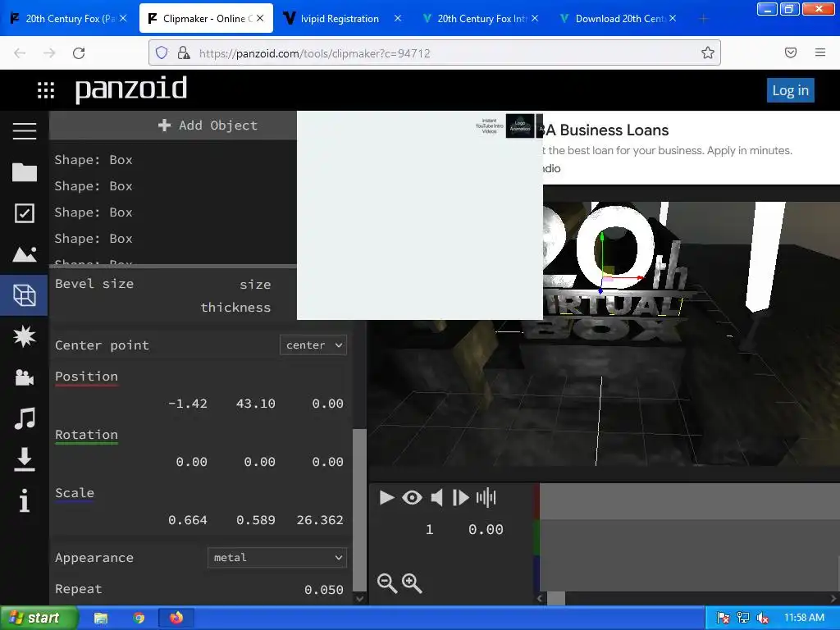Open the Appearance metal dropdown
Viewport: 840px width, 630px height.
[x=277, y=558]
